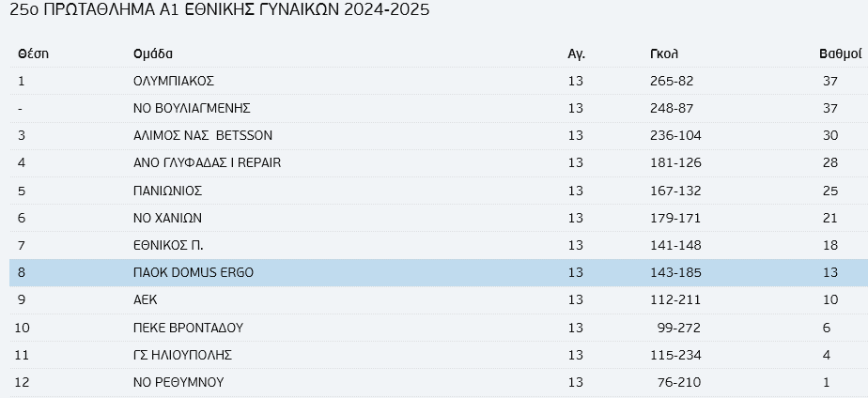The image size is (868, 398).
Task: Click the Βαθμοί column header
Action: pyautogui.click(x=841, y=54)
